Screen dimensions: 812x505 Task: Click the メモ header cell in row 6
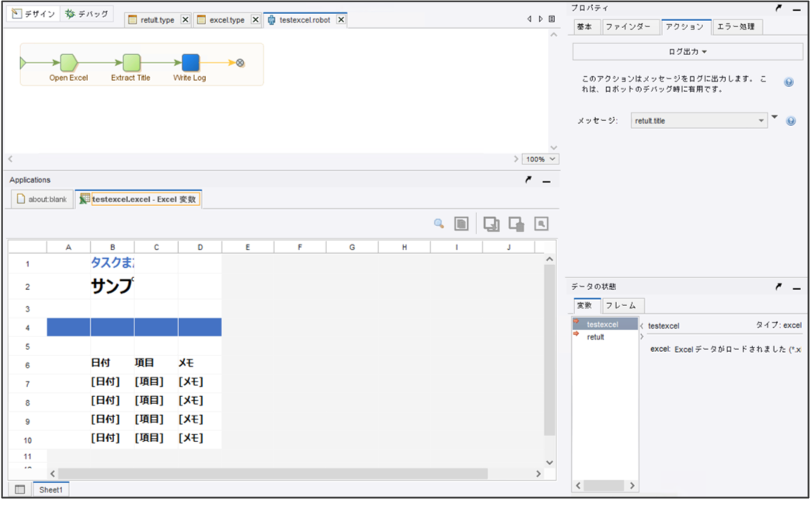click(x=200, y=363)
